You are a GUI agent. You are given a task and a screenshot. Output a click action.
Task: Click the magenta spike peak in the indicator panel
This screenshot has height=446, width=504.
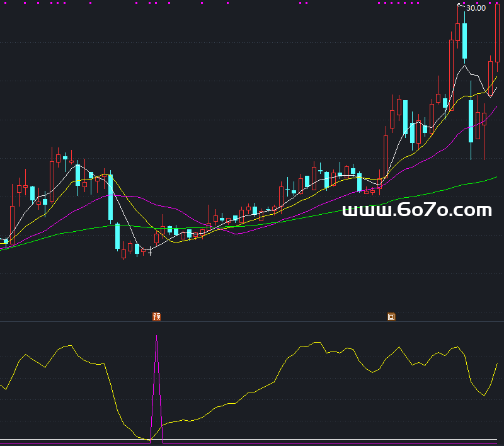click(x=157, y=337)
